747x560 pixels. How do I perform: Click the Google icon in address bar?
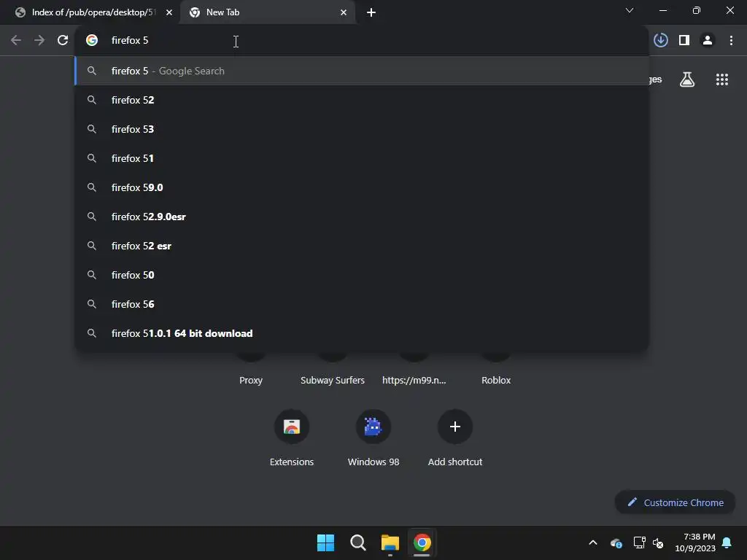(x=92, y=41)
